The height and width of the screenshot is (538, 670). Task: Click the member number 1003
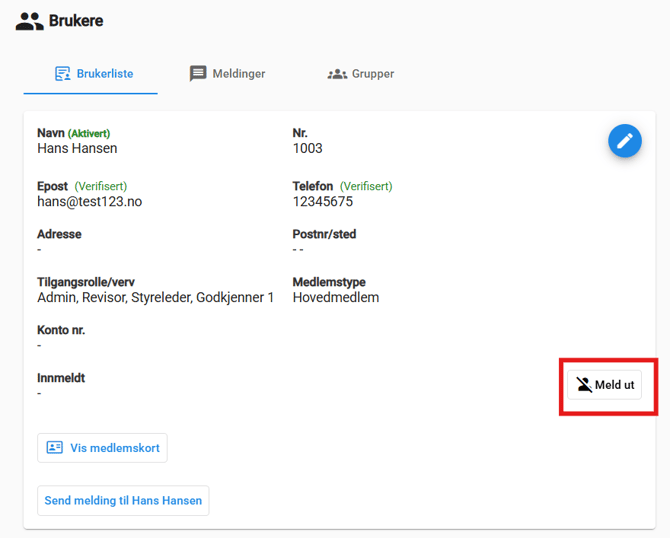(307, 149)
